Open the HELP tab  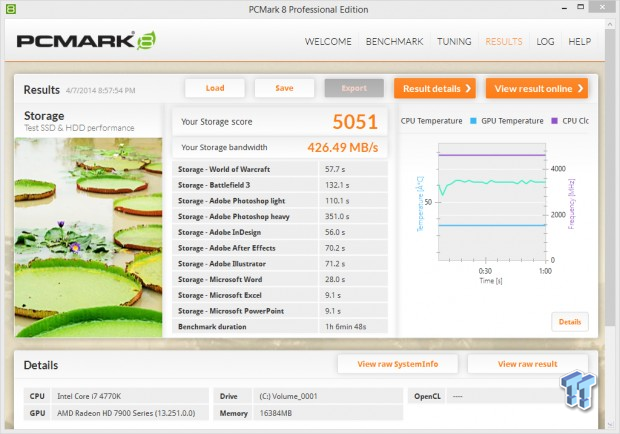pyautogui.click(x=579, y=42)
